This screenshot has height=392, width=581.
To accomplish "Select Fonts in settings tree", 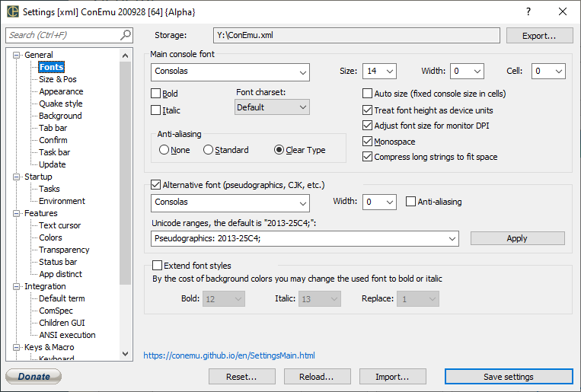I will [x=52, y=67].
